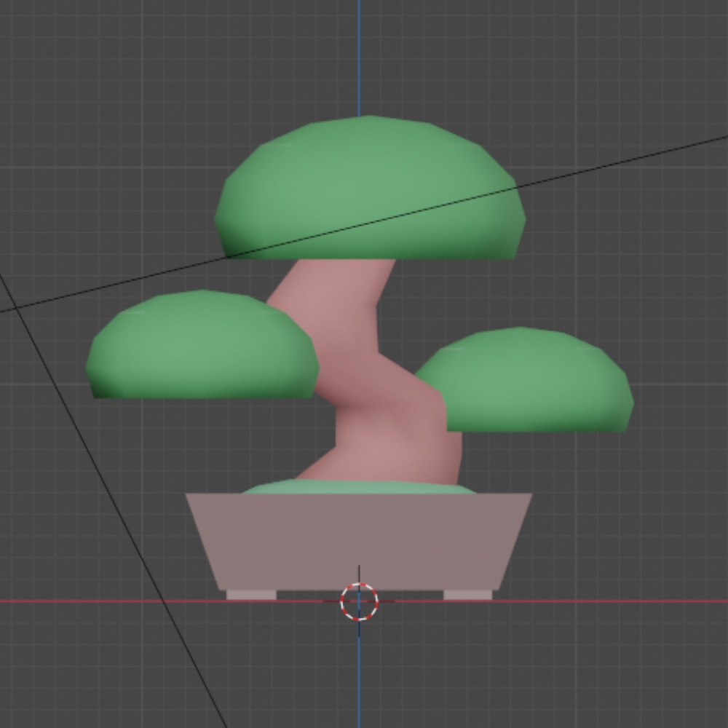Click the red X-axis line
This screenshot has height=728, width=728.
point(109,600)
